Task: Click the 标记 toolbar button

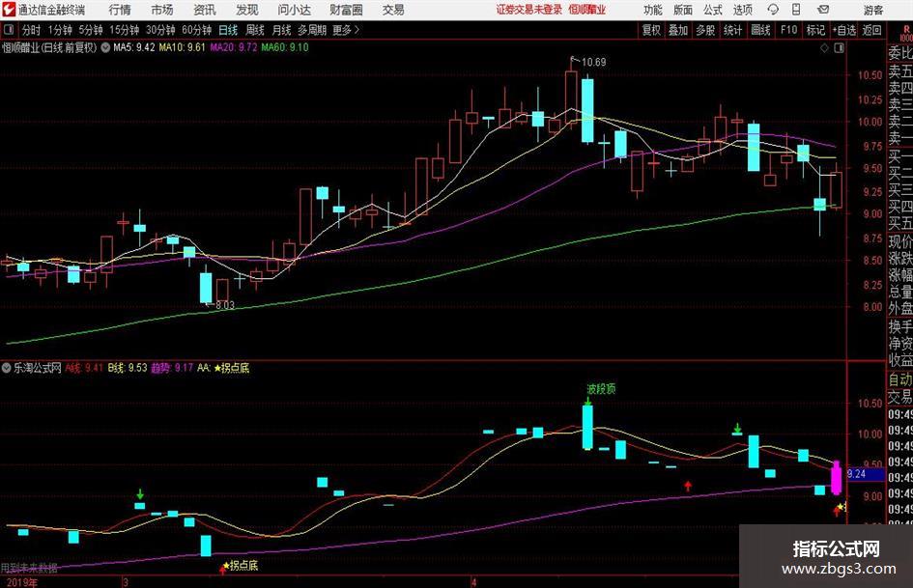Action: tap(815, 30)
